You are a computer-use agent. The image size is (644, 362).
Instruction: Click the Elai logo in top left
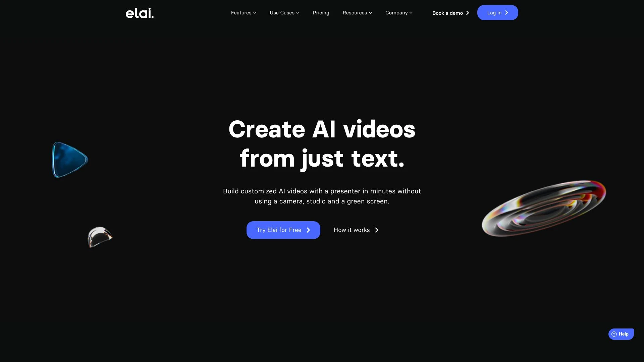point(139,12)
